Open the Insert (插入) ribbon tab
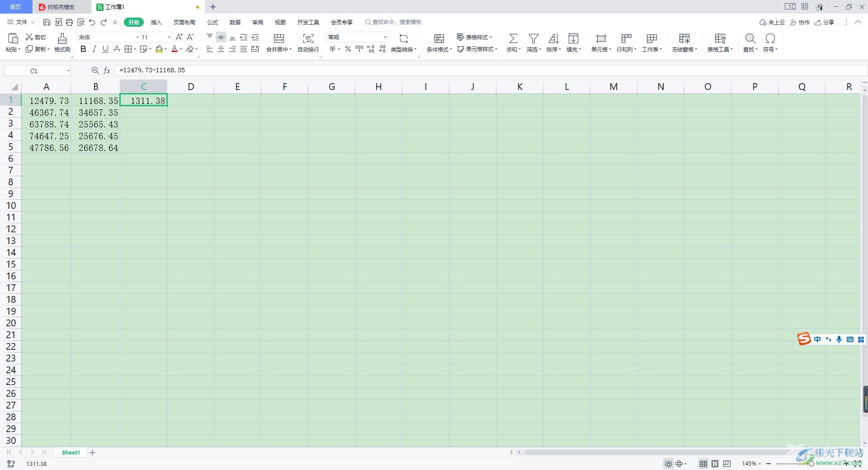 tap(156, 22)
